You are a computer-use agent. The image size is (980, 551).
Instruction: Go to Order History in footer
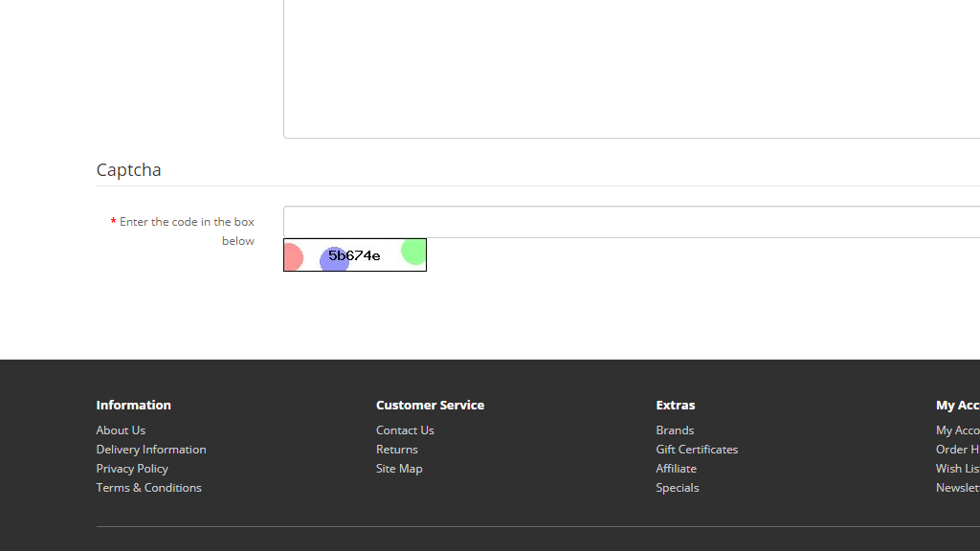(957, 450)
